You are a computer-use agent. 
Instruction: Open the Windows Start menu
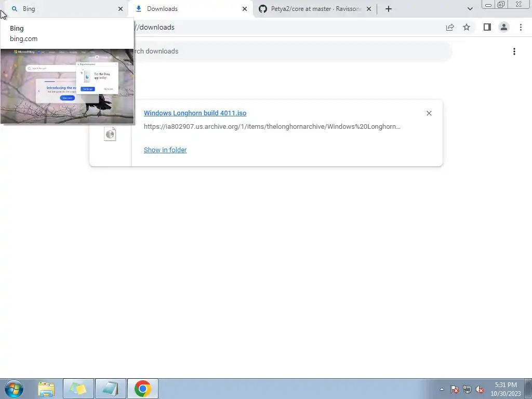click(14, 389)
